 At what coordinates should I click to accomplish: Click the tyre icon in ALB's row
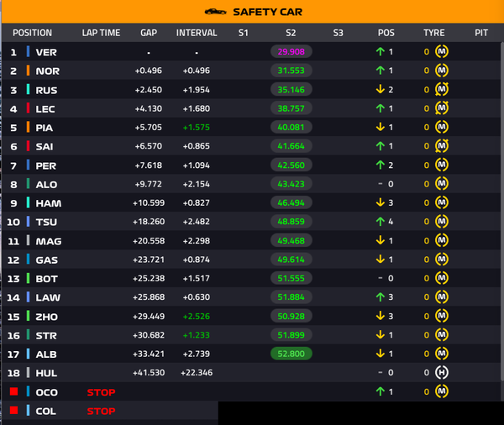coord(441,354)
